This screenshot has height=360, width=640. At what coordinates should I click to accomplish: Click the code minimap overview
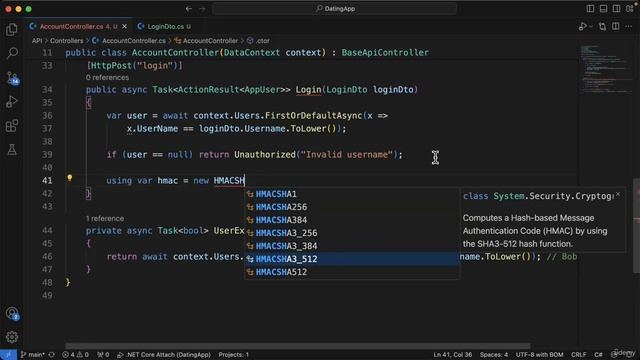[x=605, y=69]
